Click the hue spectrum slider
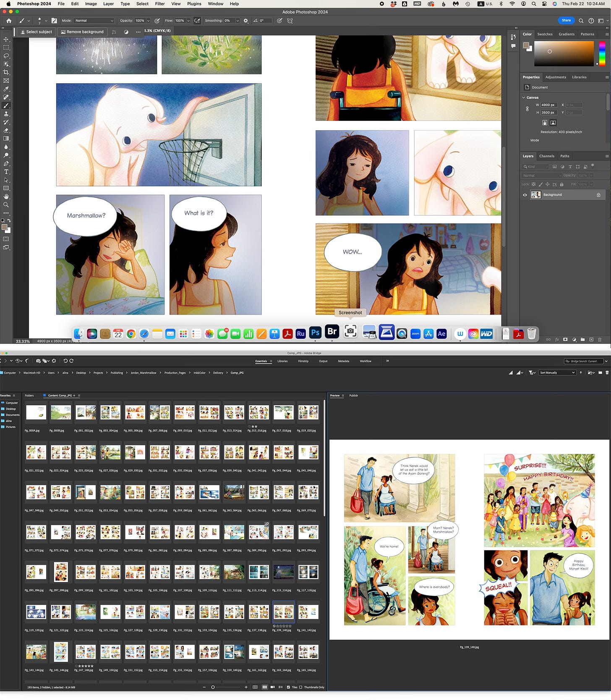This screenshot has width=611, height=700. (x=602, y=54)
